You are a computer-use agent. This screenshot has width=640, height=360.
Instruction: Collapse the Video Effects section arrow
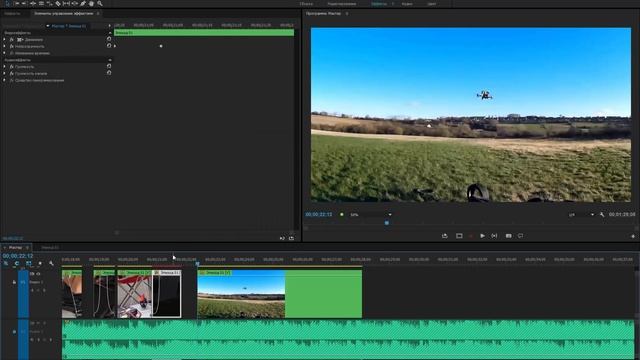tap(110, 33)
